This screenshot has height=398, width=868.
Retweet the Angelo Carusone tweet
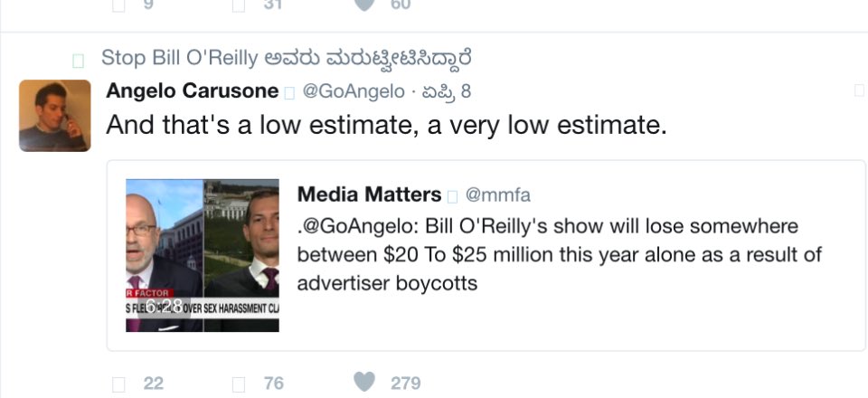[240, 384]
